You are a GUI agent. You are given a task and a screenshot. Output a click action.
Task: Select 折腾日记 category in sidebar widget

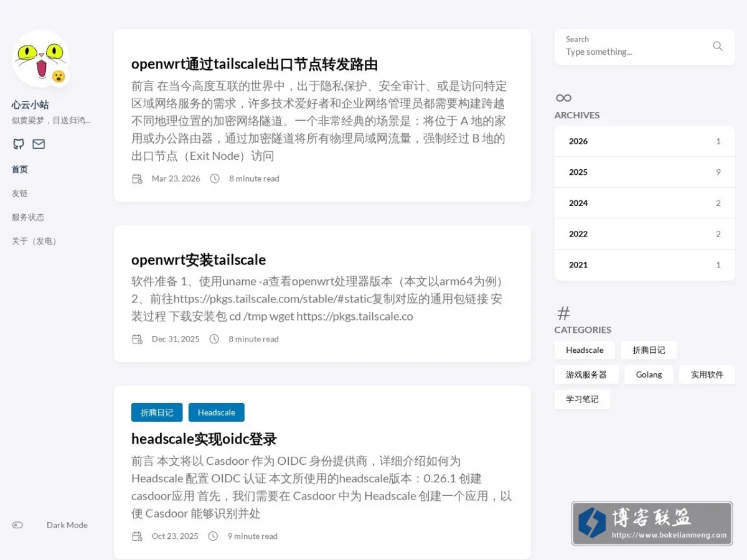(x=649, y=350)
